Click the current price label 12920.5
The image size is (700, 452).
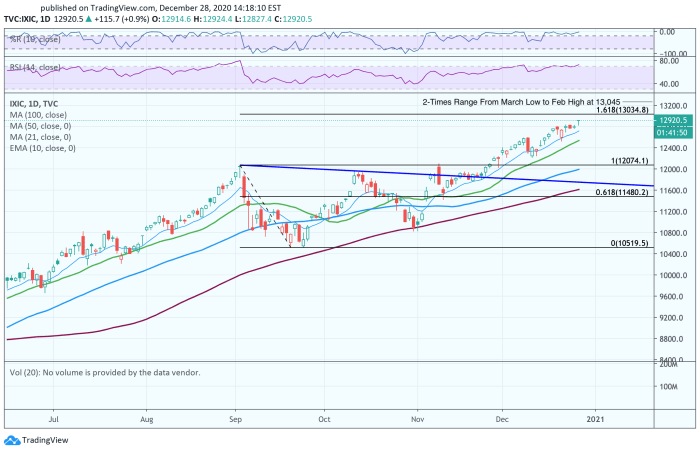coord(673,120)
